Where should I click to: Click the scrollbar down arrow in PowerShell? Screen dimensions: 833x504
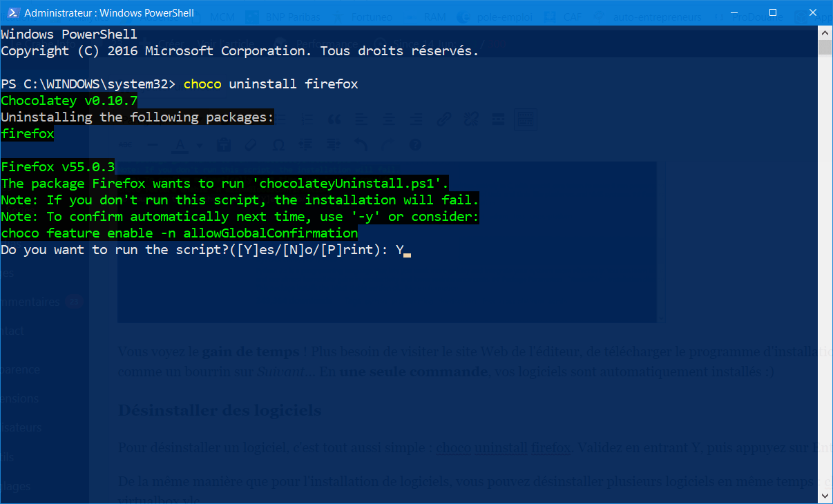(825, 496)
